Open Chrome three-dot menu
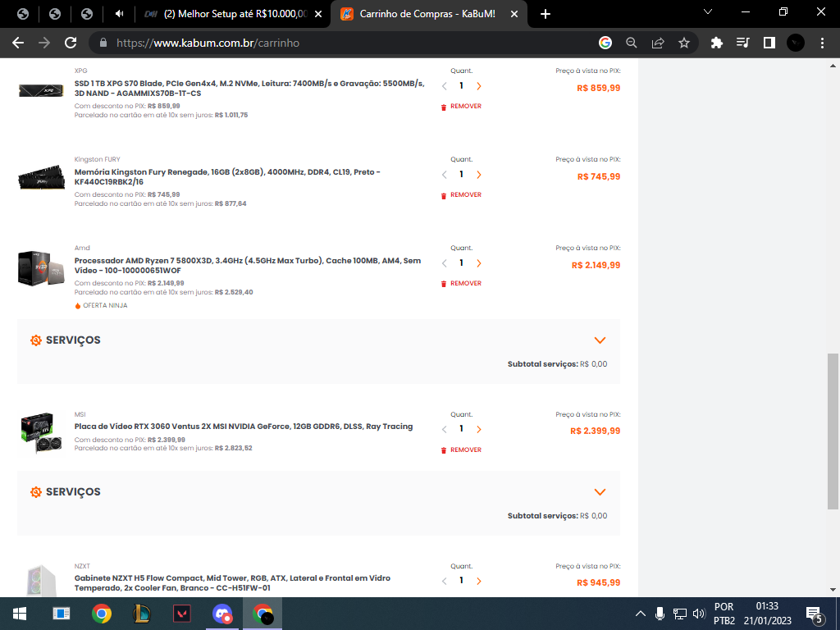 822,43
